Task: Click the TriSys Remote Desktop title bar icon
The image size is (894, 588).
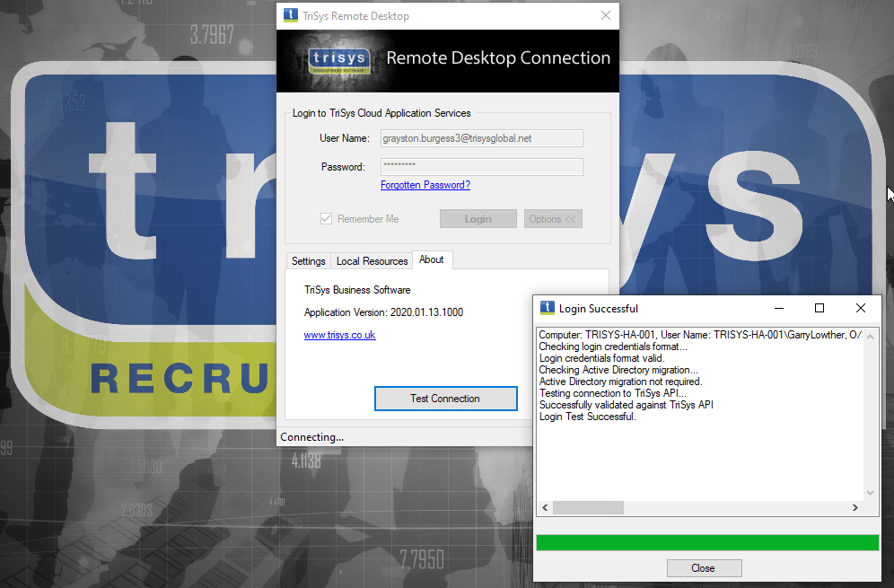Action: pyautogui.click(x=290, y=15)
